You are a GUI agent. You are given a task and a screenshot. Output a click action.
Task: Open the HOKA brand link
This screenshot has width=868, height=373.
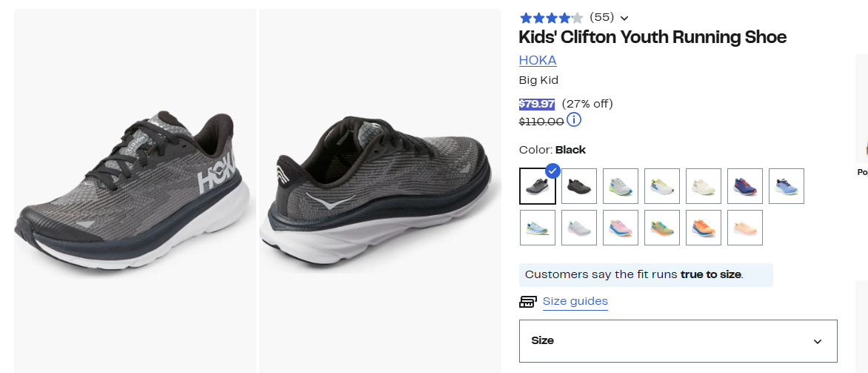pos(538,60)
